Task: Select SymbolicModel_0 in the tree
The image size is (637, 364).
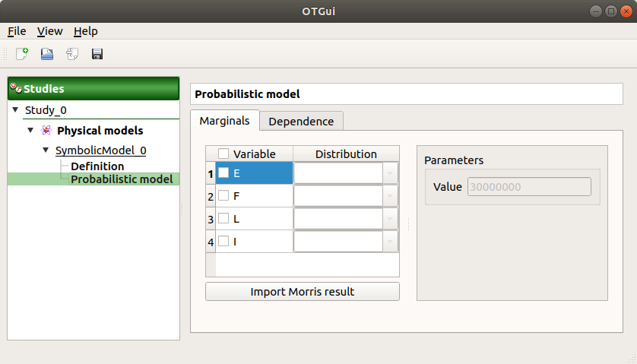Action: [101, 150]
